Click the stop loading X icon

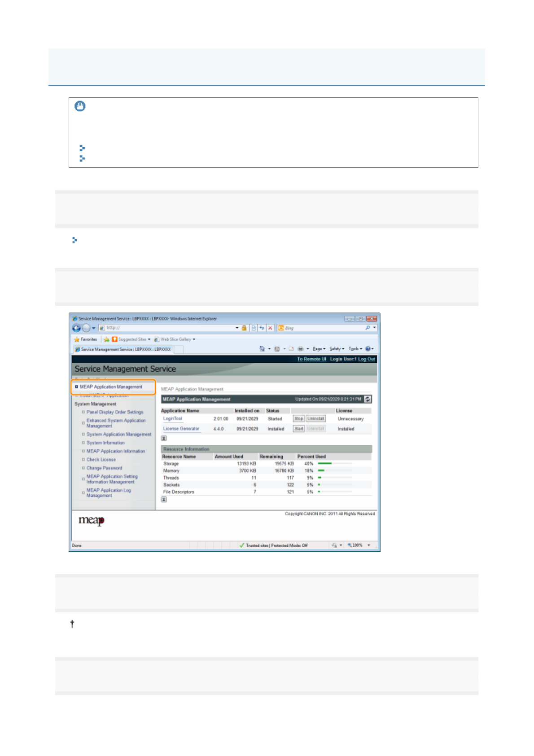[270, 328]
